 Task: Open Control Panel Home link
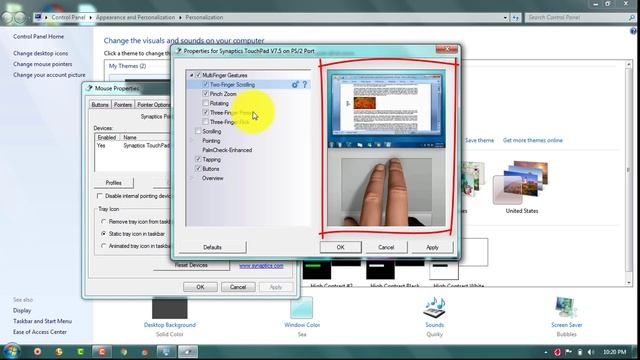coord(38,37)
